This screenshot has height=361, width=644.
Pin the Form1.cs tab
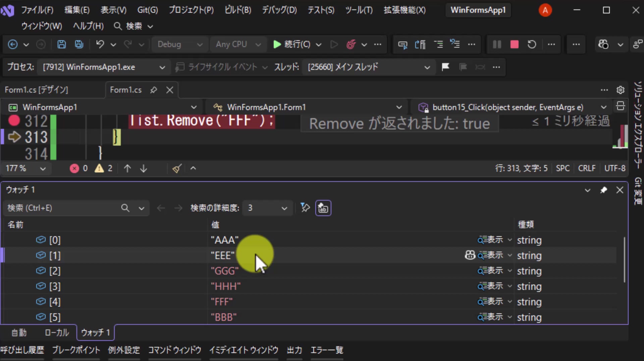click(154, 90)
